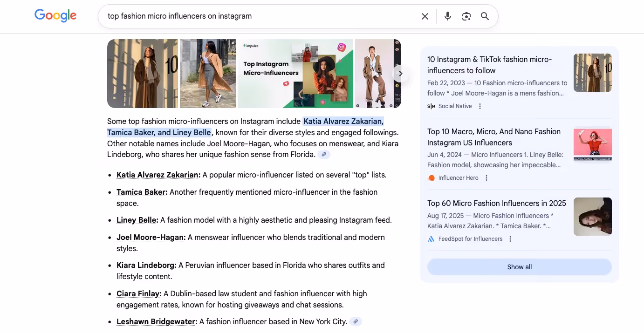
Task: Click the Social Native site favicon
Action: [x=431, y=106]
